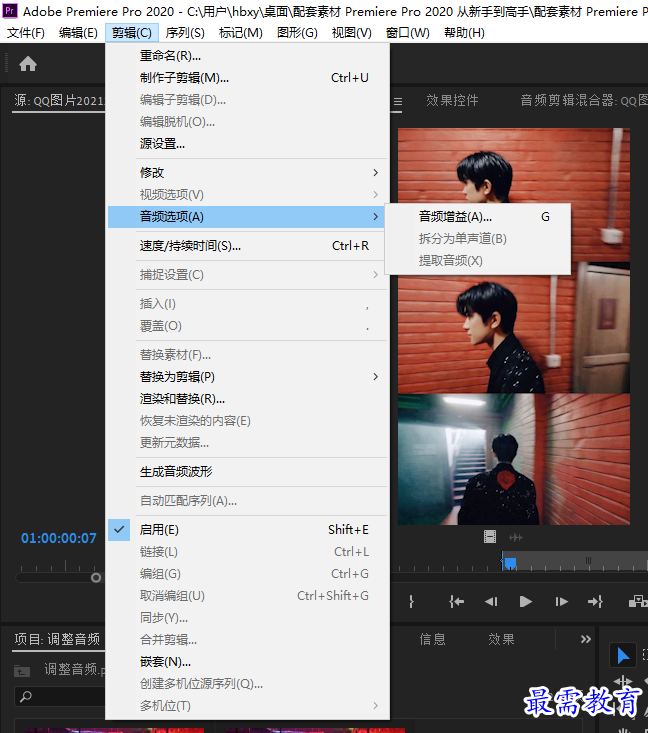Switch to the 效果控件 tab

(452, 101)
